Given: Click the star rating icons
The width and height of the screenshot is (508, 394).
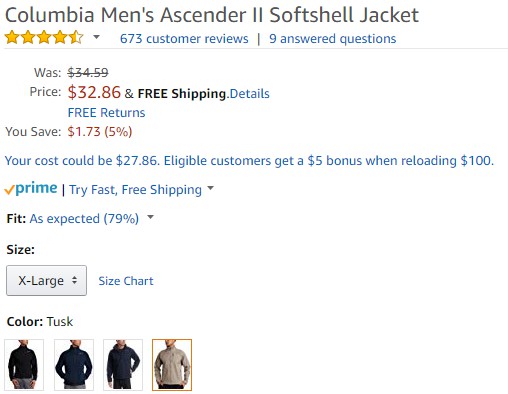Looking at the screenshot, I should point(44,37).
